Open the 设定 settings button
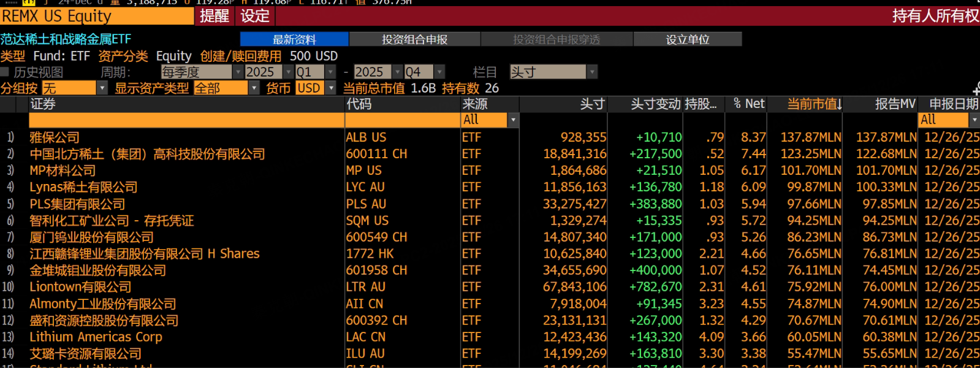Viewport: 980px width, 368px height. coord(255,16)
